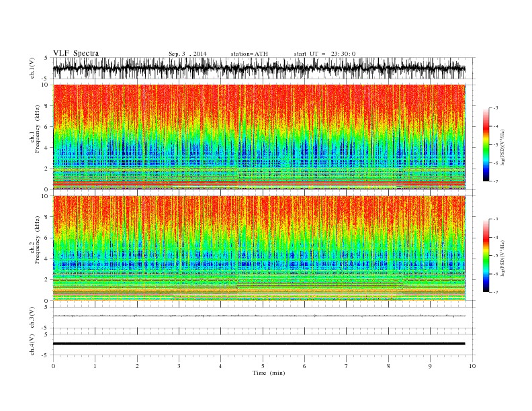Click the time axis tick label "8"
This screenshot has width=532, height=411.
(388, 366)
